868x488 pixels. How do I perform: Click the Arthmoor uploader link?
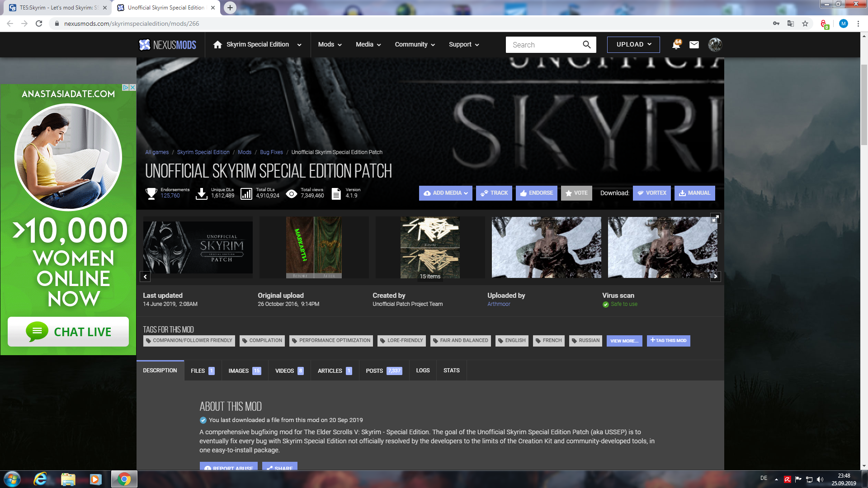click(x=499, y=304)
